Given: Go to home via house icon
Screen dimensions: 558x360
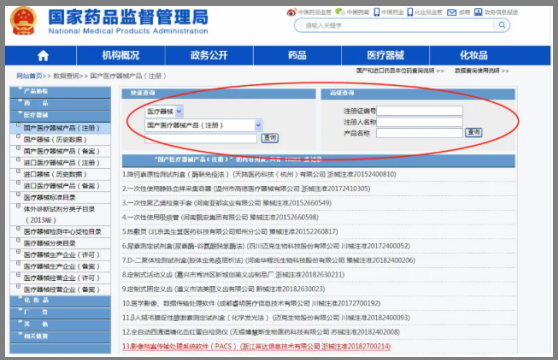Looking at the screenshot, I should click(43, 55).
